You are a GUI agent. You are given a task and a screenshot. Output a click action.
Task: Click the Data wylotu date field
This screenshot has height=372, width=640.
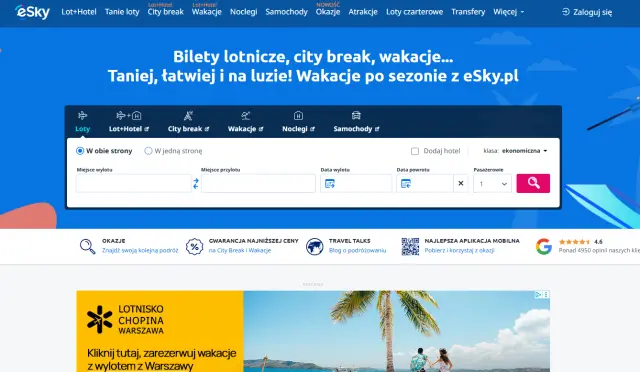356,183
